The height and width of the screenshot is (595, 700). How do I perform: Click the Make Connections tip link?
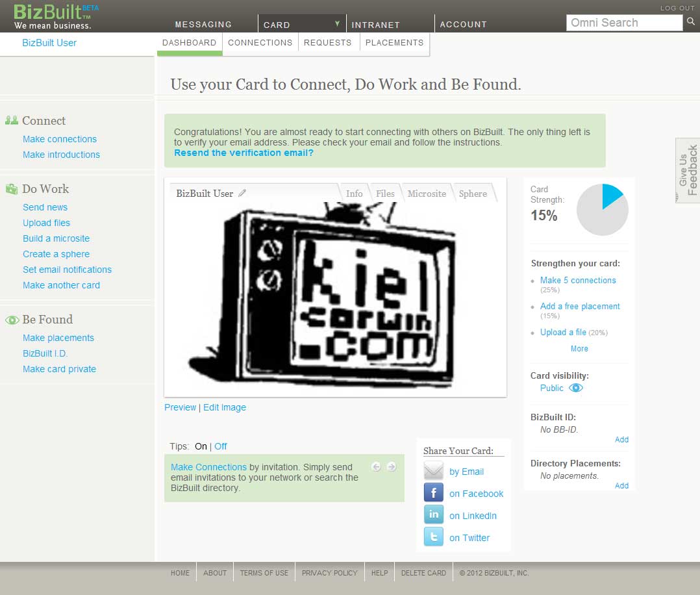coord(208,467)
